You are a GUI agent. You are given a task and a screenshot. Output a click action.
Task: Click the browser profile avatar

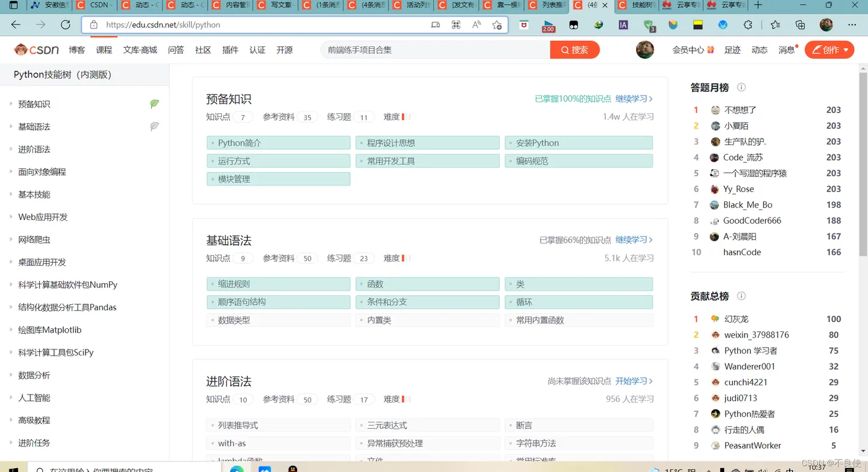[826, 25]
